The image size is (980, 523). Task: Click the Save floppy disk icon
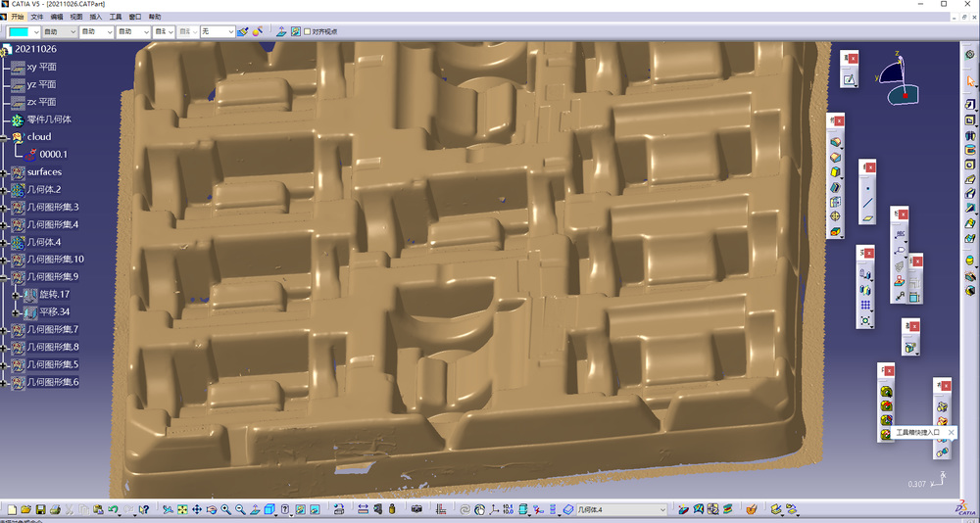pos(40,509)
